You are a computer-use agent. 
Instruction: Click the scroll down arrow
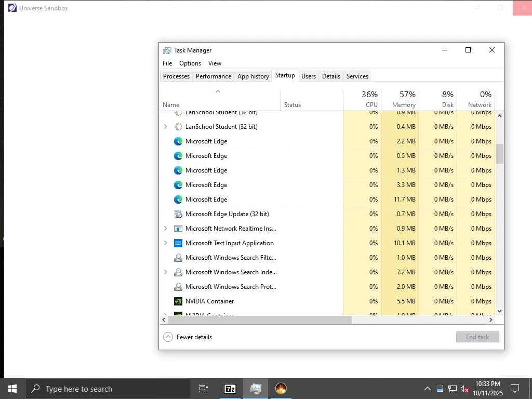point(499,311)
